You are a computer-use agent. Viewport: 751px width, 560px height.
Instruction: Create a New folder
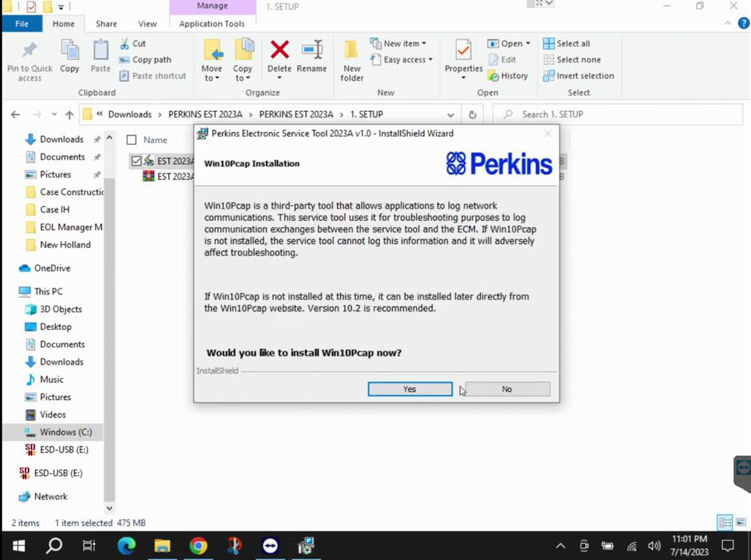point(352,61)
